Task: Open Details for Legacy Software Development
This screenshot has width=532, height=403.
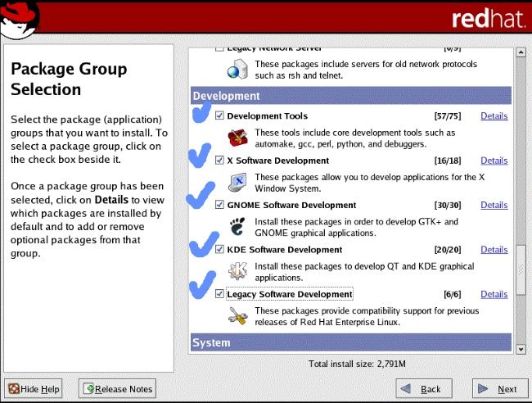Action: [x=494, y=294]
